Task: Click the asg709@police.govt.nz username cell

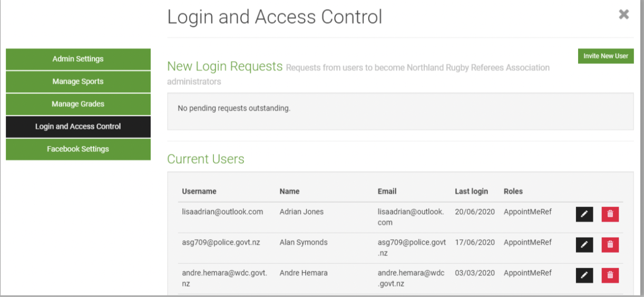Action: 221,243
